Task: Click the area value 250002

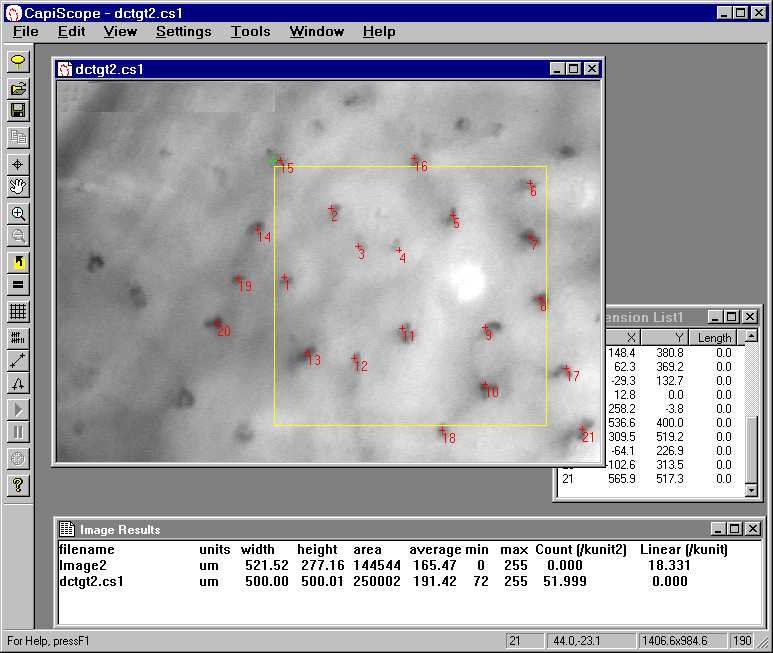Action: click(x=377, y=581)
